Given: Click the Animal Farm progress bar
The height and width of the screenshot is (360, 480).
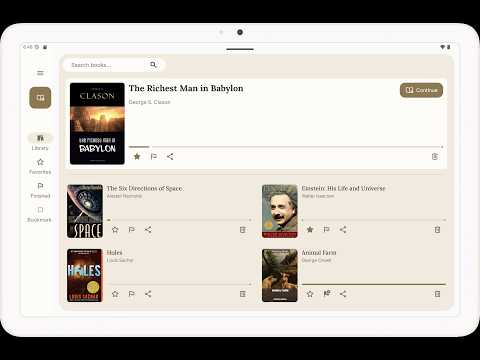Looking at the screenshot, I should 374,284.
